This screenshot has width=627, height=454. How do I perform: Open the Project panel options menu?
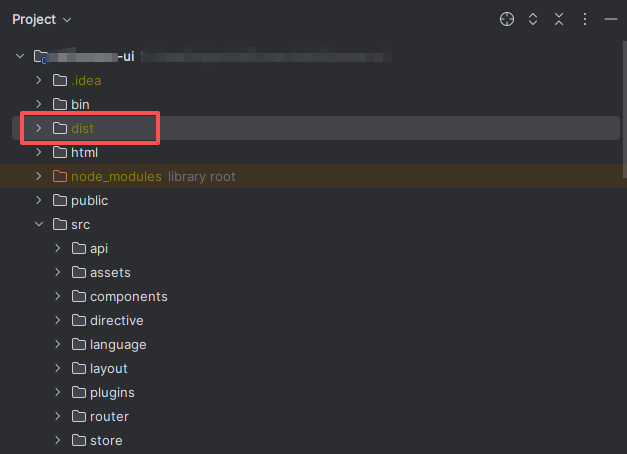[x=585, y=19]
